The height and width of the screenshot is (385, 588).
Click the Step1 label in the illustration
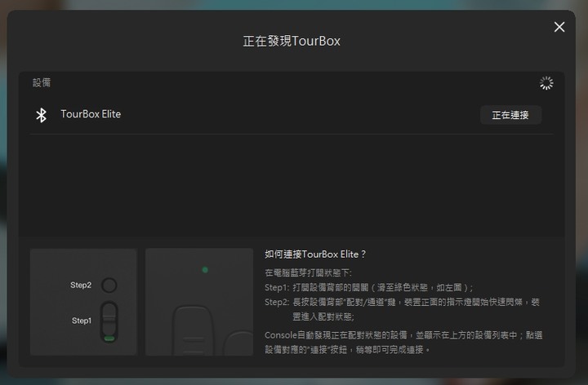82,321
